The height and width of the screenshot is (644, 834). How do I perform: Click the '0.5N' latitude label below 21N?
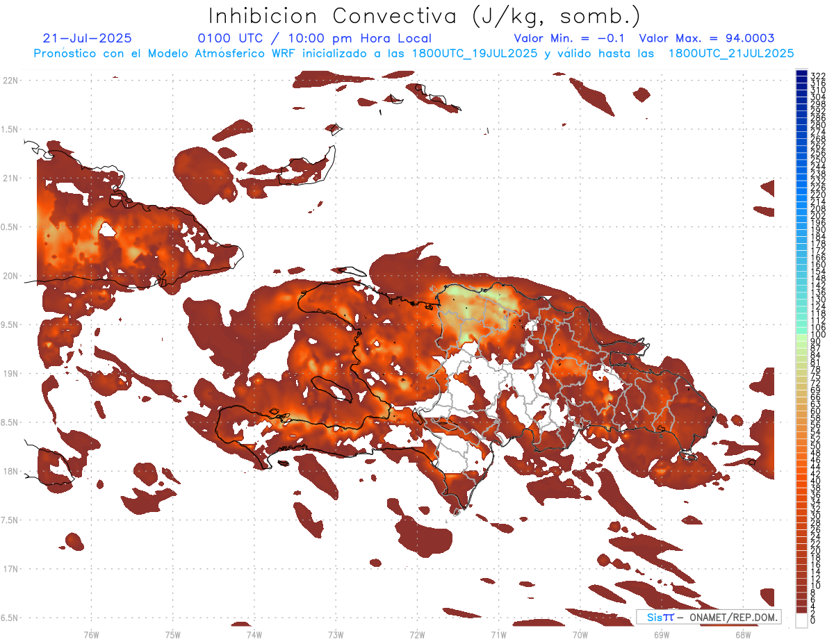coord(10,227)
